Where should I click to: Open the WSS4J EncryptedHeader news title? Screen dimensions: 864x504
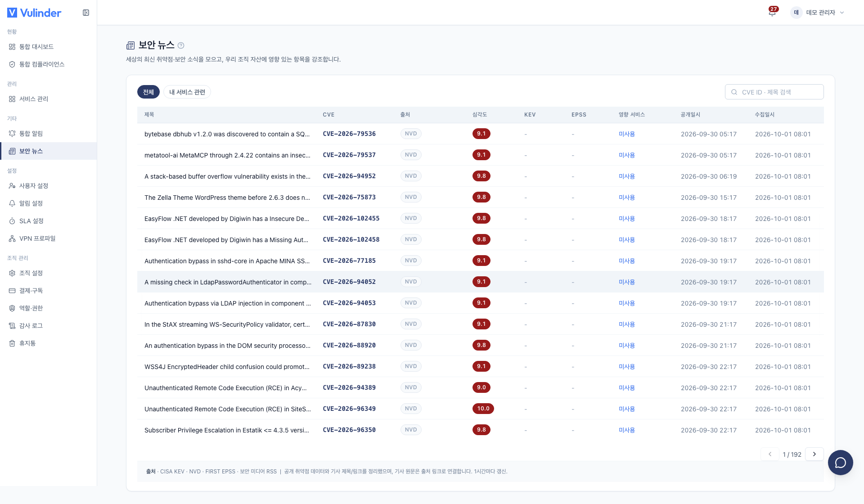tap(227, 366)
